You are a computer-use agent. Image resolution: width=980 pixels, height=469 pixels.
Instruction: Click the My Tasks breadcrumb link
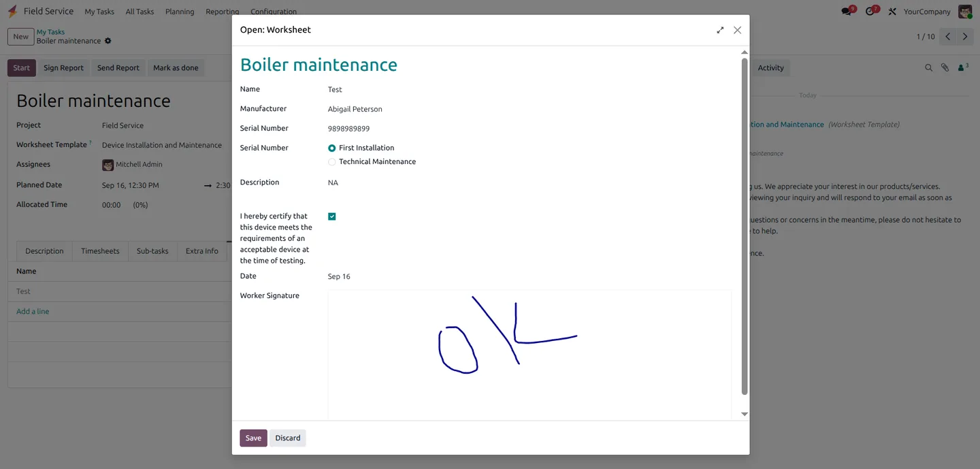(x=50, y=32)
